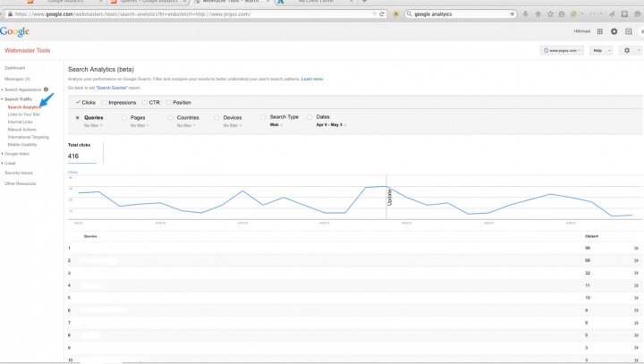Show bookmarks list clipboard icon
The width and height of the screenshot is (644, 364).
pyautogui.click(x=562, y=14)
